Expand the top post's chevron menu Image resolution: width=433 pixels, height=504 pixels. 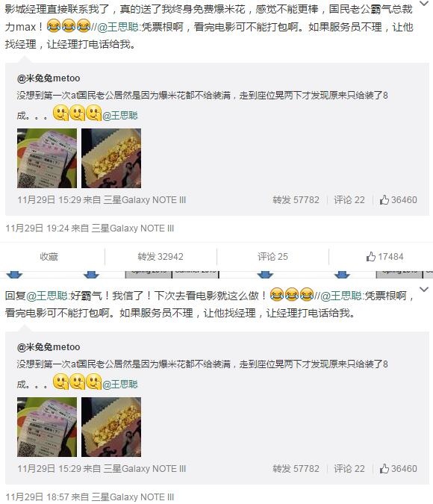pos(424,4)
